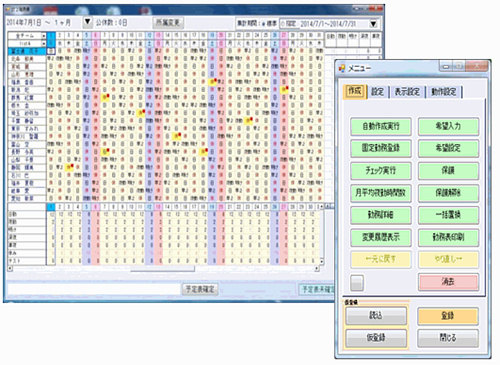Click the ←元に戻す undo button
Viewport: 500px width, 365px height.
coord(381,259)
